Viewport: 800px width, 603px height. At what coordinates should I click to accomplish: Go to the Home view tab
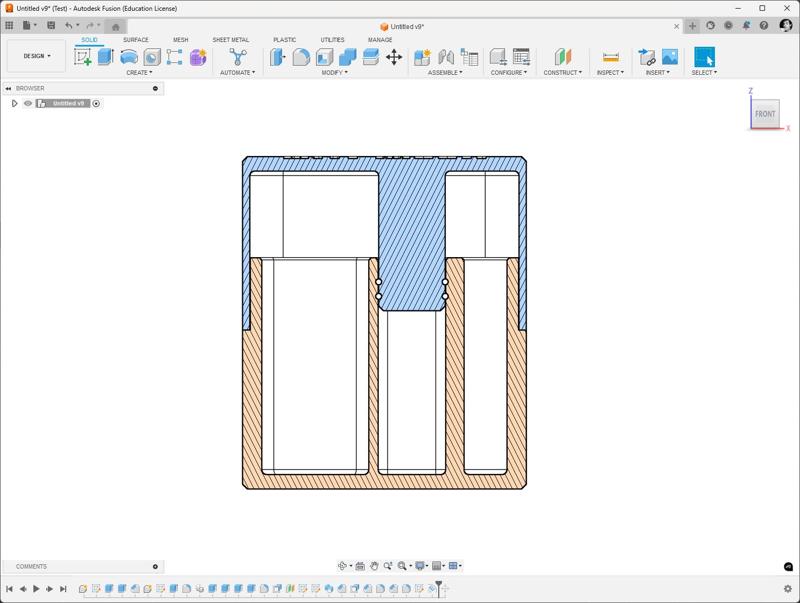116,27
